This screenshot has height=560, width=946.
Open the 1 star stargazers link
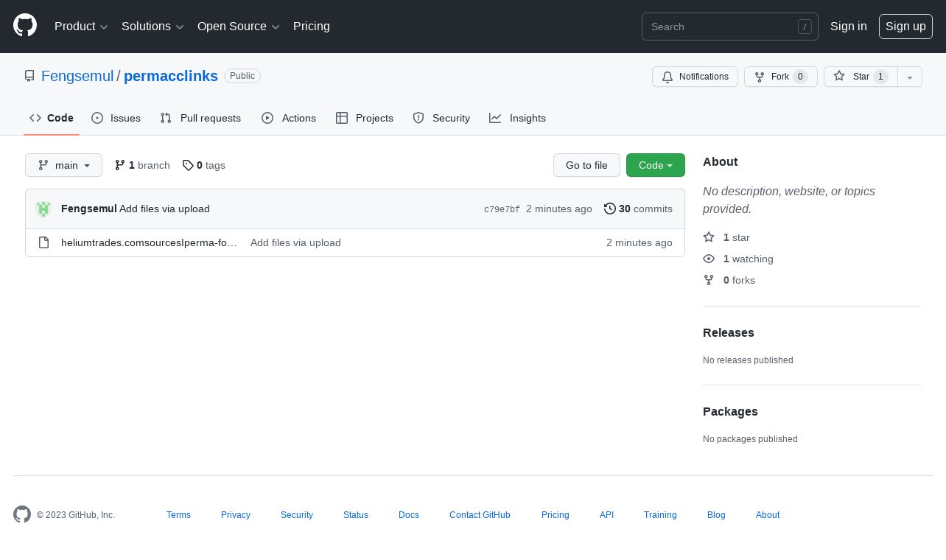point(726,237)
